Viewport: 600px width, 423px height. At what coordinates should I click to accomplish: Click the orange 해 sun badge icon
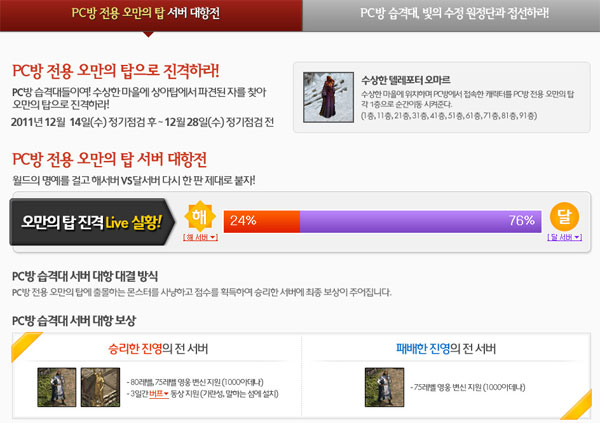point(201,217)
